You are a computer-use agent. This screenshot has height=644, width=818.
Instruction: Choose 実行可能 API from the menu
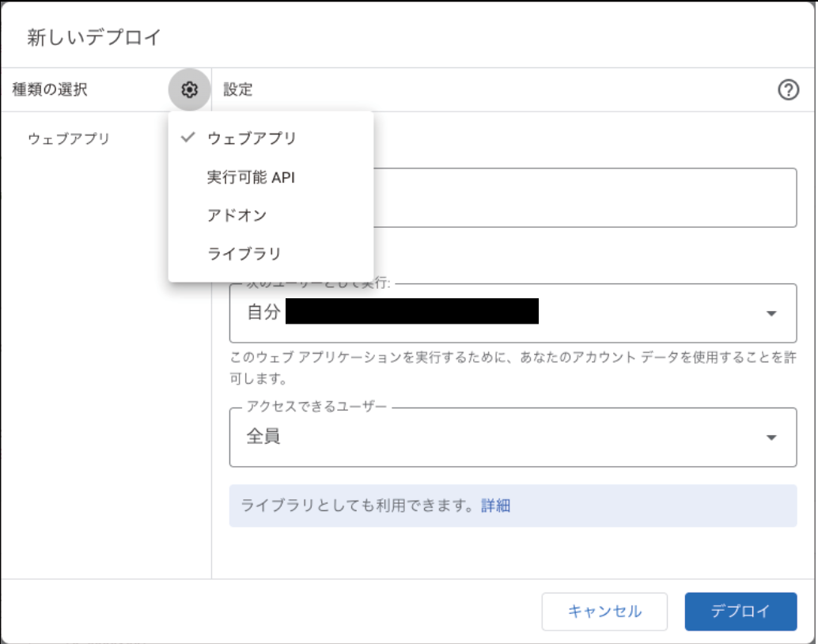click(271, 177)
